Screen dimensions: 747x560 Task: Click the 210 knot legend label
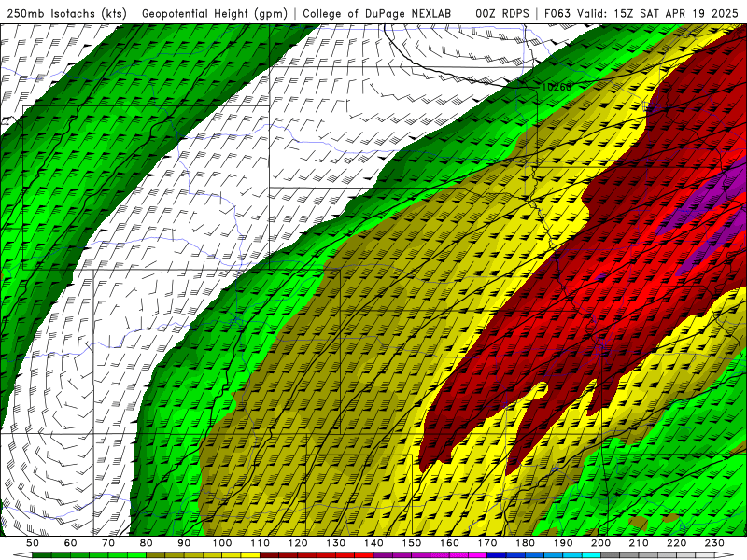click(x=639, y=543)
